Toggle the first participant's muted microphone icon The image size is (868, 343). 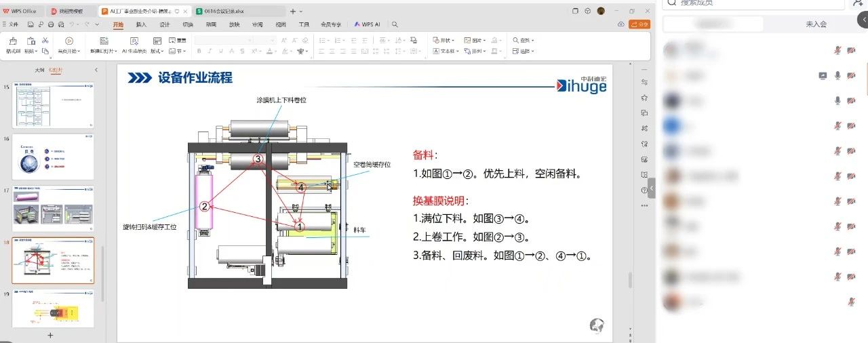[837, 51]
